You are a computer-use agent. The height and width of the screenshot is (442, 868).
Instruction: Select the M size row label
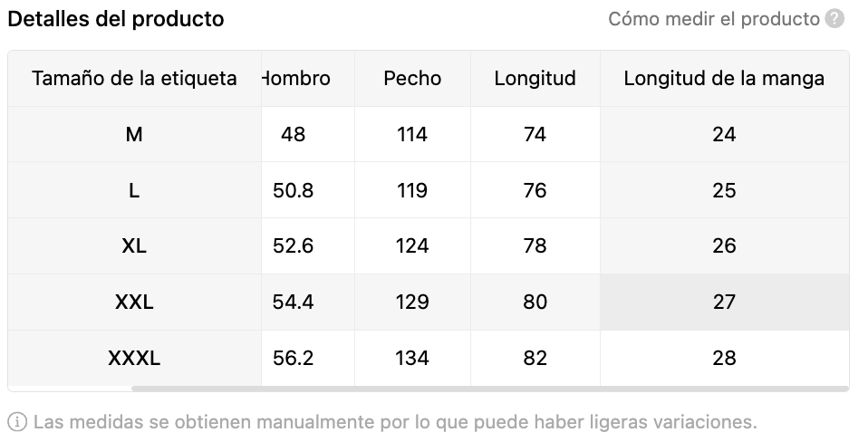coord(134,134)
